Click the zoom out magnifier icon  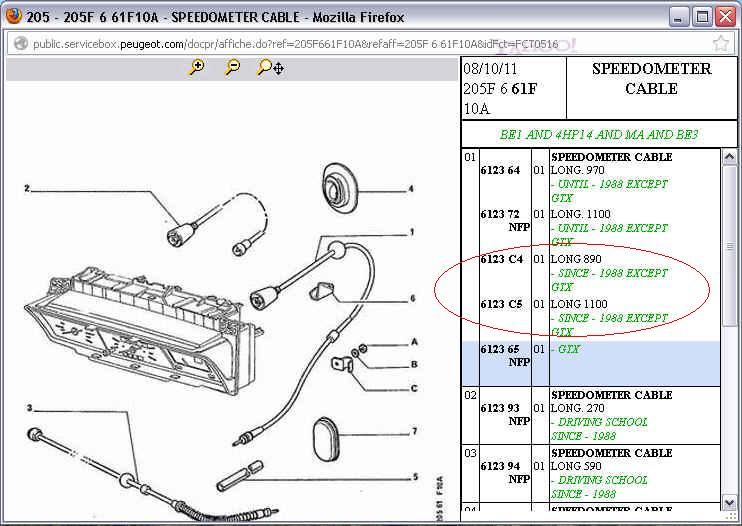[x=232, y=68]
